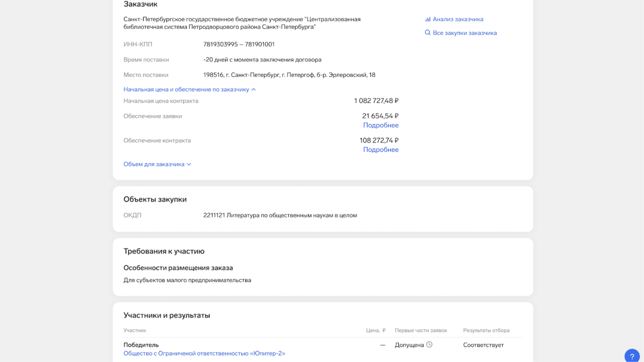Click the Участник column header
This screenshot has width=644, height=362.
(x=135, y=330)
